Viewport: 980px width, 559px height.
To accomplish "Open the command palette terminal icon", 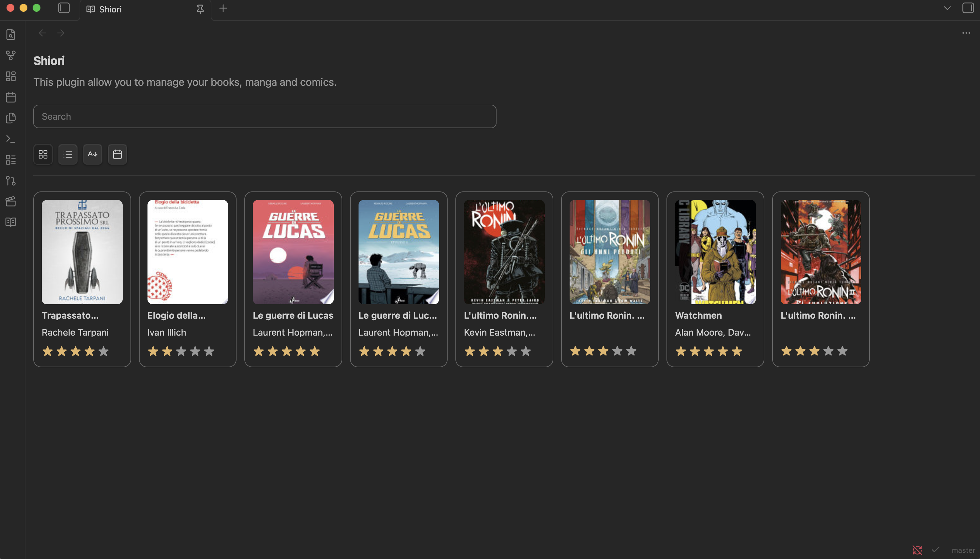I will (x=11, y=139).
